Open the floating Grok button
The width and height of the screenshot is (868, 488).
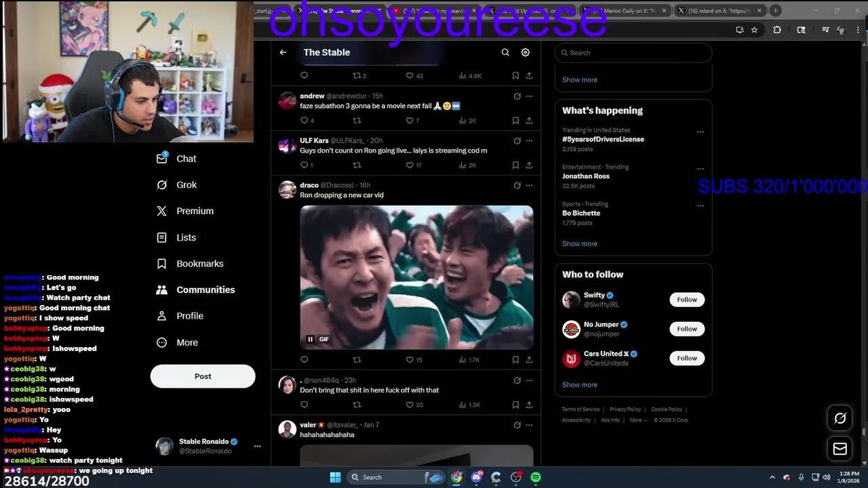coord(840,418)
